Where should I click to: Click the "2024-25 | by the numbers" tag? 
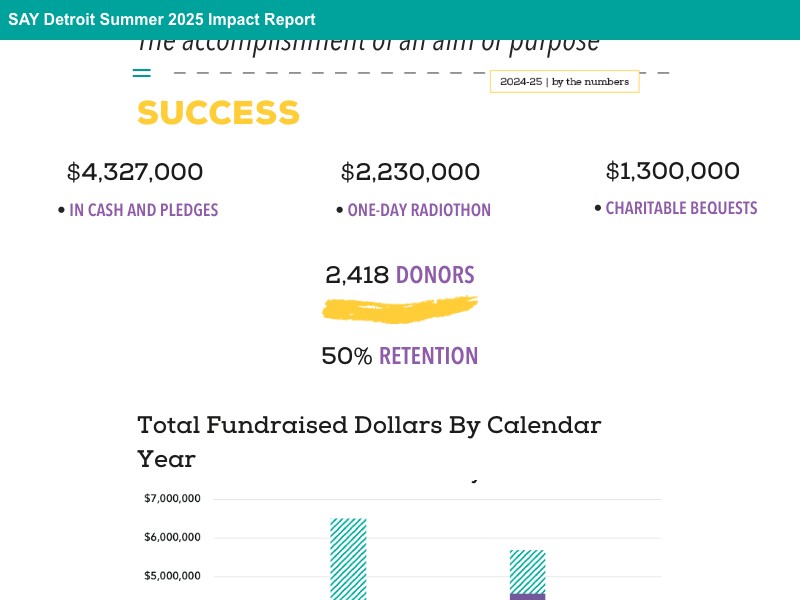[x=564, y=82]
